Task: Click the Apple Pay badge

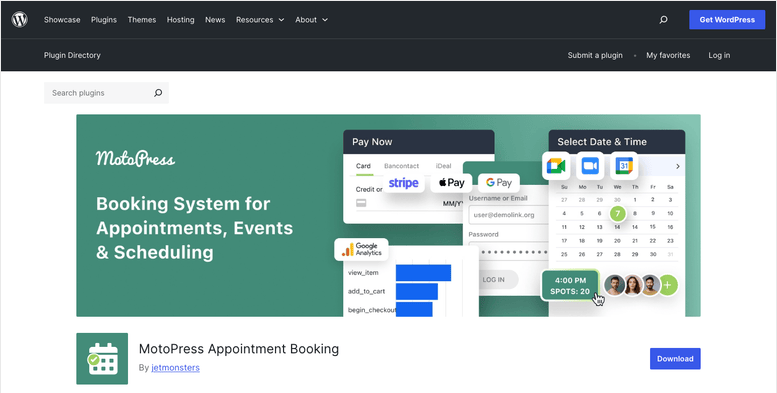Action: pos(451,183)
